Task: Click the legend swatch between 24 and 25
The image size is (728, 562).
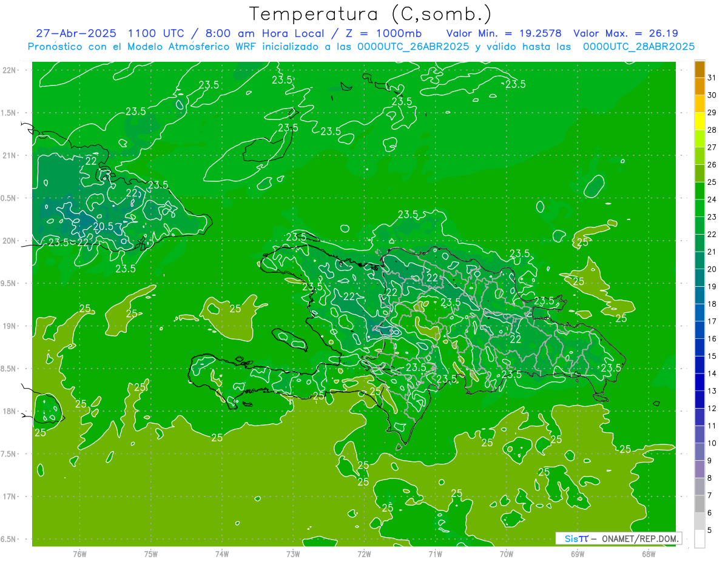Action: 699,191
